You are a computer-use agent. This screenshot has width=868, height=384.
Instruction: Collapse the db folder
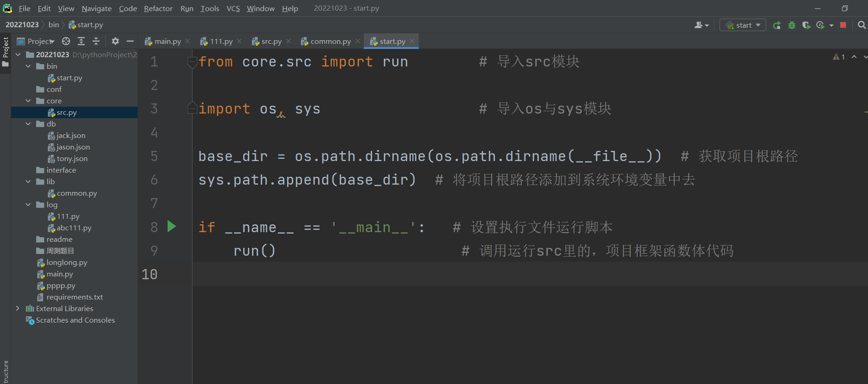[29, 124]
